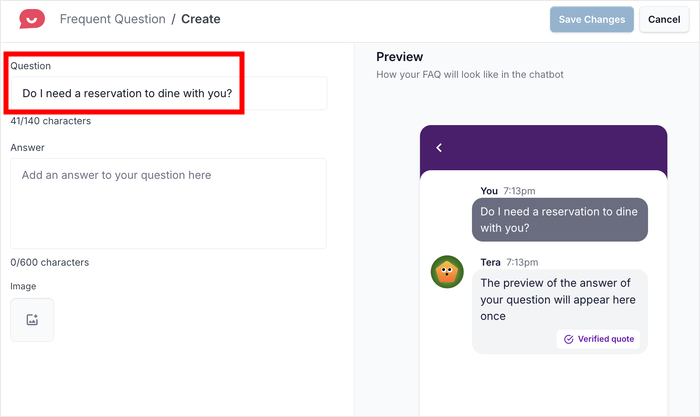Click Tera's orange avatar in the preview
This screenshot has height=417, width=700.
[447, 271]
